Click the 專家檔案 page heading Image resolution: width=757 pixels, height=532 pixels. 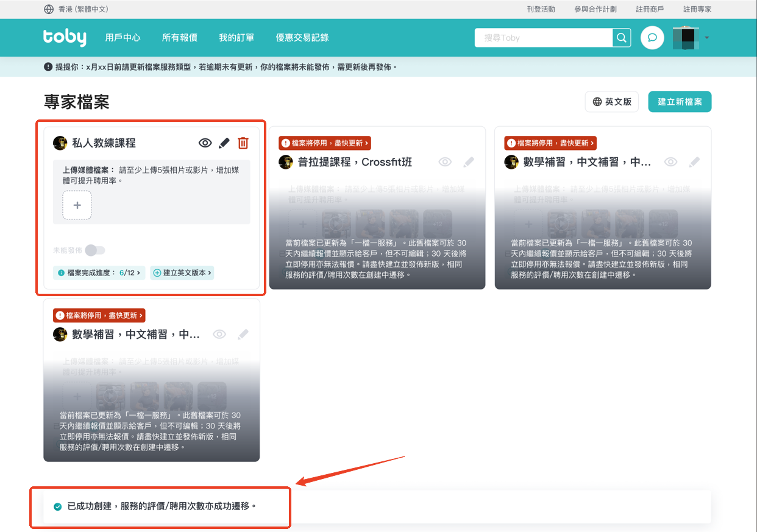[77, 102]
